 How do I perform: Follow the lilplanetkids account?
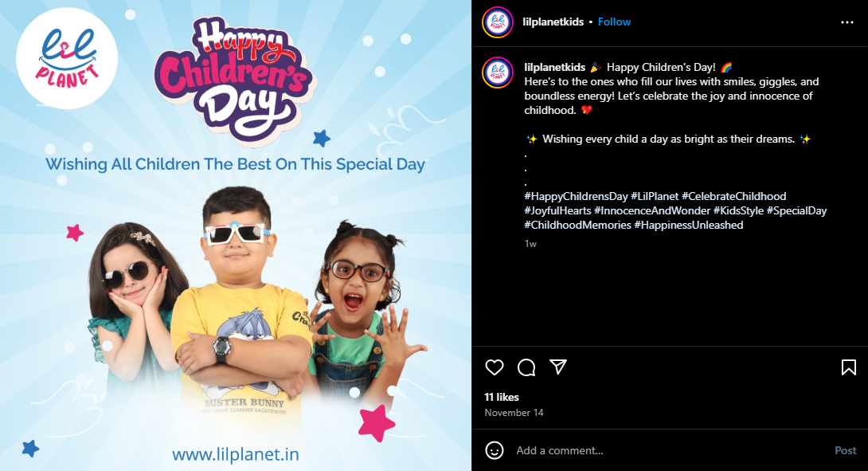pyautogui.click(x=614, y=22)
